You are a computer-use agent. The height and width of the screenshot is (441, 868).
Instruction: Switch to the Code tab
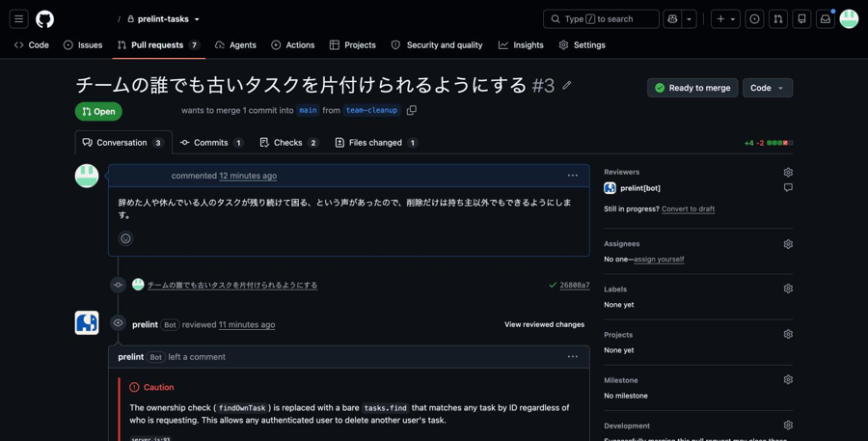tap(32, 45)
